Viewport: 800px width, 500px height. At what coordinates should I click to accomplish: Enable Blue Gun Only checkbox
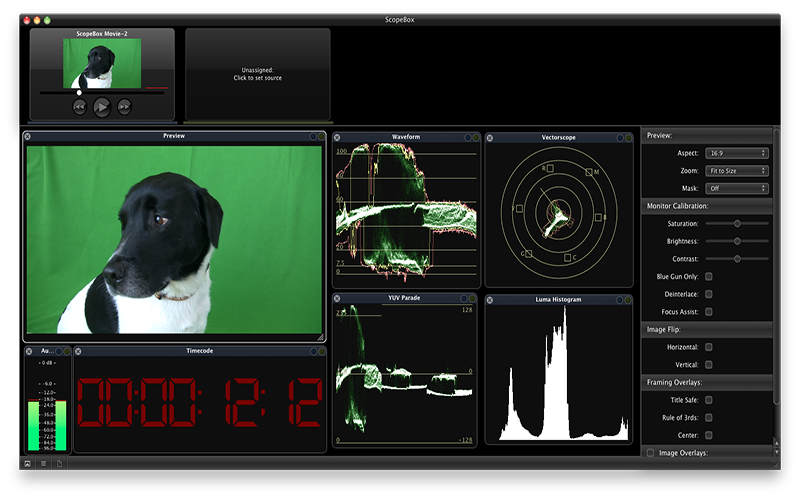click(709, 277)
